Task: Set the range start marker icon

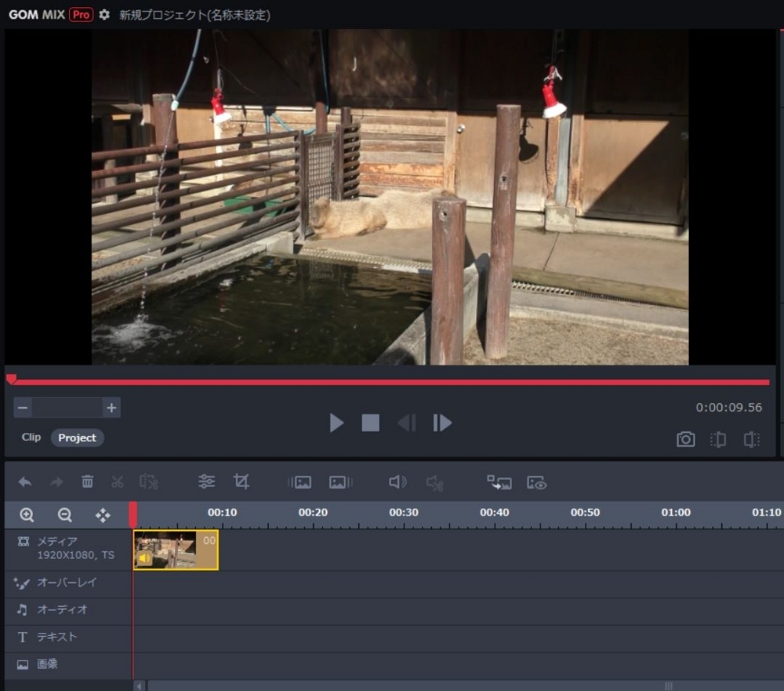Action: click(x=718, y=439)
